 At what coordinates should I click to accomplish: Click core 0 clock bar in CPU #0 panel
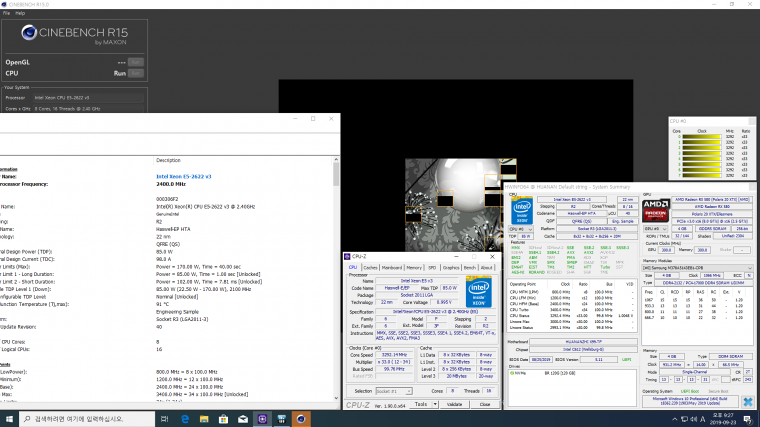[x=702, y=137]
